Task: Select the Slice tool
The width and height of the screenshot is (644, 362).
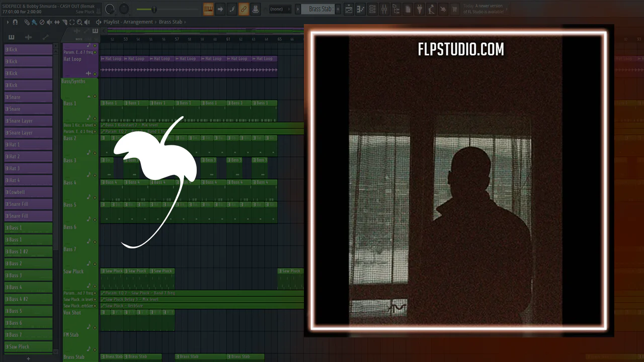Action: pos(64,22)
